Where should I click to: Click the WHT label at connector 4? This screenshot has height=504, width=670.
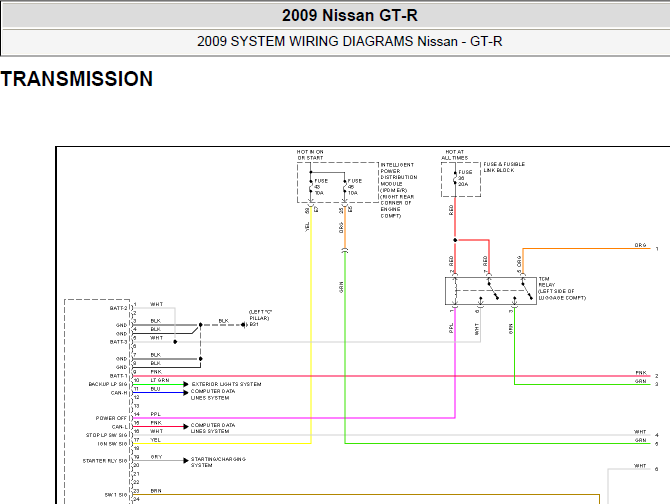640,432
